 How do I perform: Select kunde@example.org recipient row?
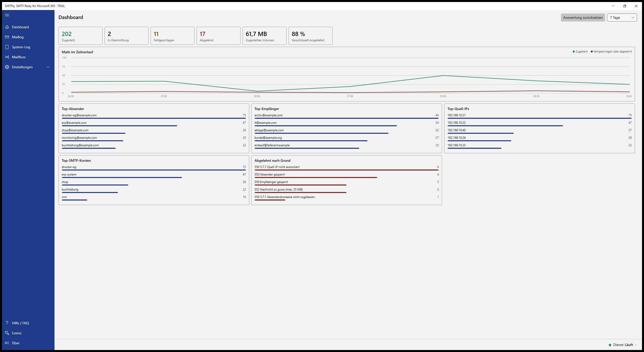(x=346, y=138)
